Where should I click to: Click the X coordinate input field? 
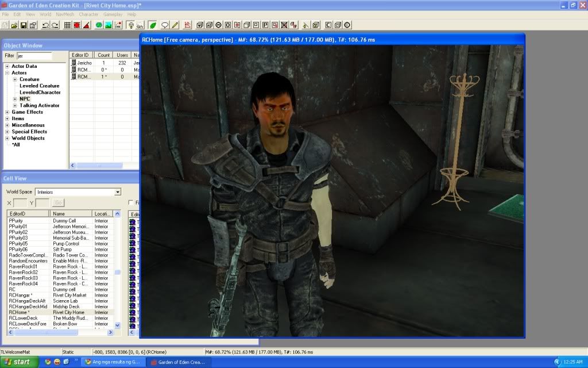click(x=20, y=203)
